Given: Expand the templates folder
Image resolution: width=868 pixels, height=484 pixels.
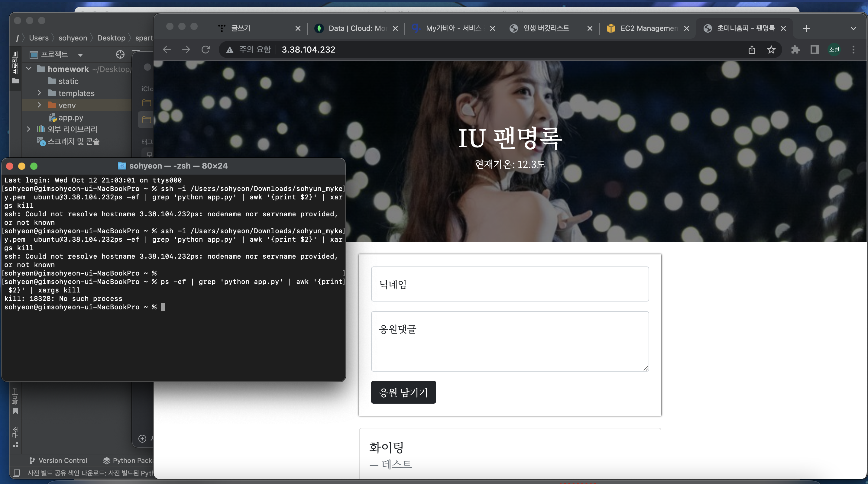Looking at the screenshot, I should click(39, 93).
